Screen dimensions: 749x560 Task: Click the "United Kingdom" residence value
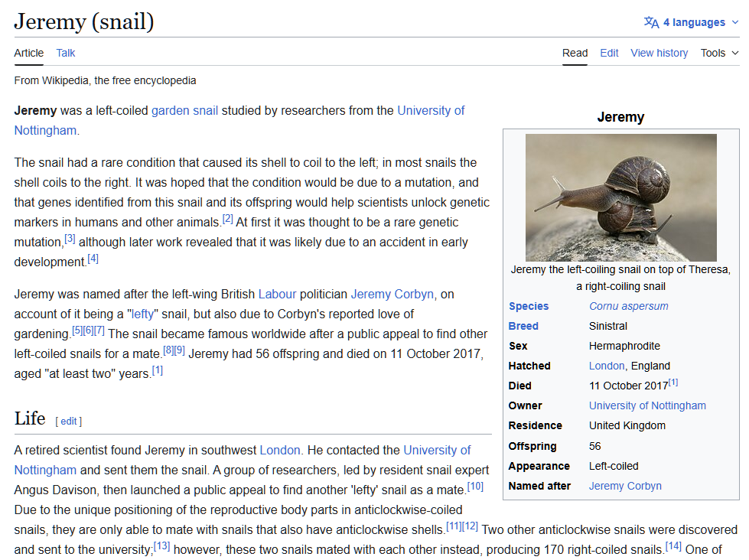coord(627,425)
